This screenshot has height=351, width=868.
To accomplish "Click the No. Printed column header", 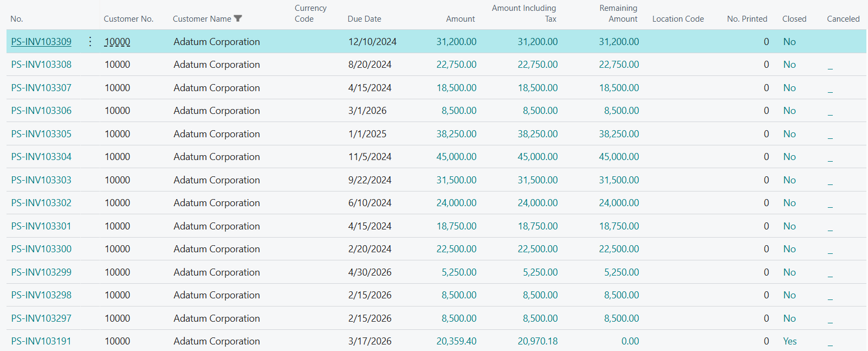I will [747, 19].
